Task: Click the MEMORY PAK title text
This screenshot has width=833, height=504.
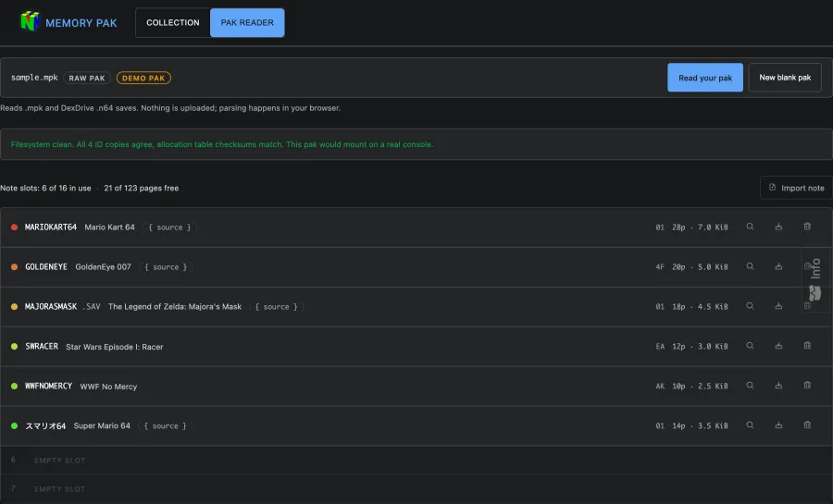Action: click(x=81, y=23)
